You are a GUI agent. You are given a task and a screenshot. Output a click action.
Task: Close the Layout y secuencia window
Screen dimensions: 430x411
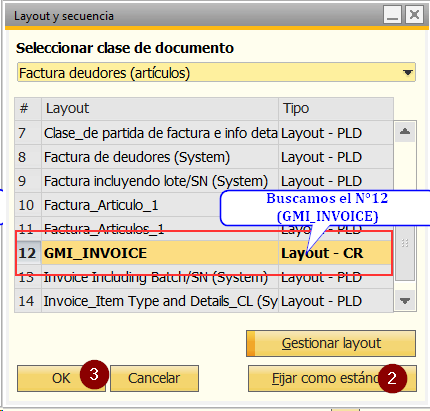(414, 15)
